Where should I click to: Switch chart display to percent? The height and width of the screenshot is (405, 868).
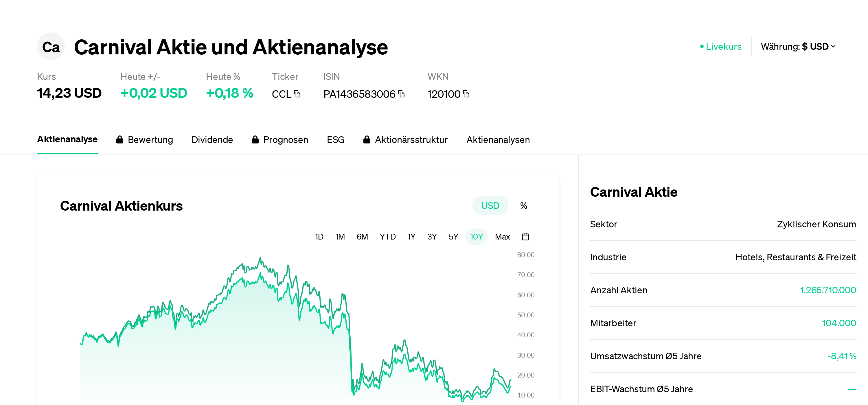524,205
